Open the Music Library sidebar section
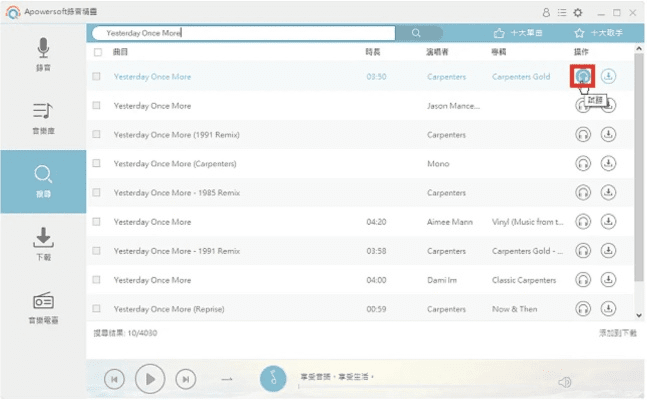This screenshot has height=400, width=647. (43, 118)
